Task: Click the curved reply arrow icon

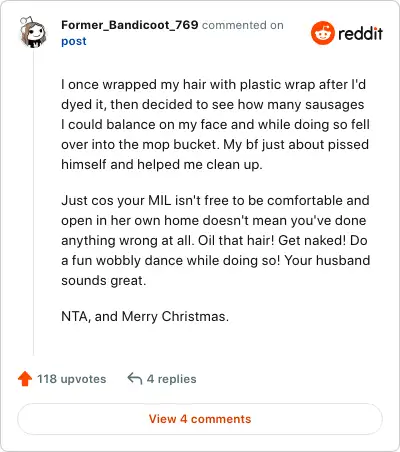Action: (x=135, y=379)
